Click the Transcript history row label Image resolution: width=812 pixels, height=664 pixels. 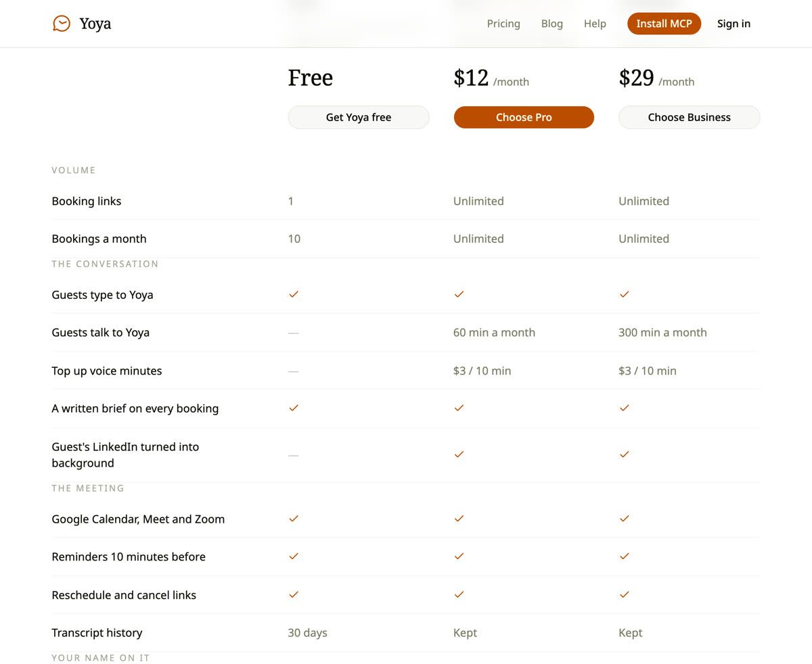click(97, 633)
